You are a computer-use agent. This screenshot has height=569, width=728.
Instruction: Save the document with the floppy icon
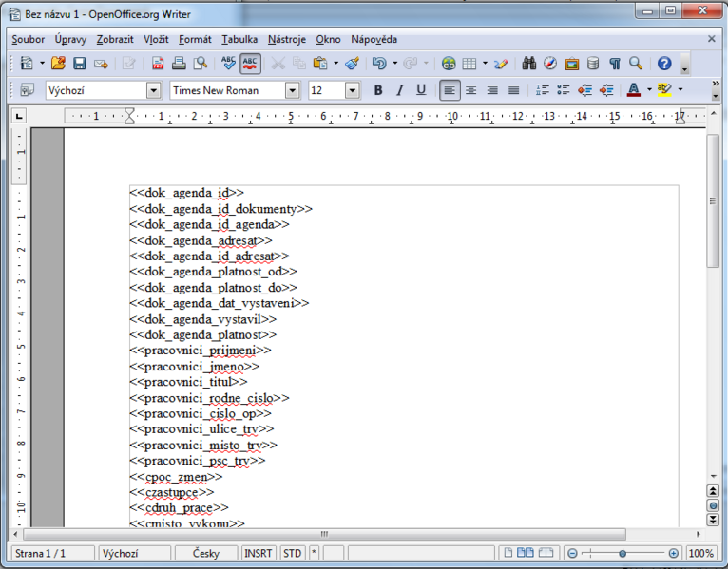pos(80,63)
